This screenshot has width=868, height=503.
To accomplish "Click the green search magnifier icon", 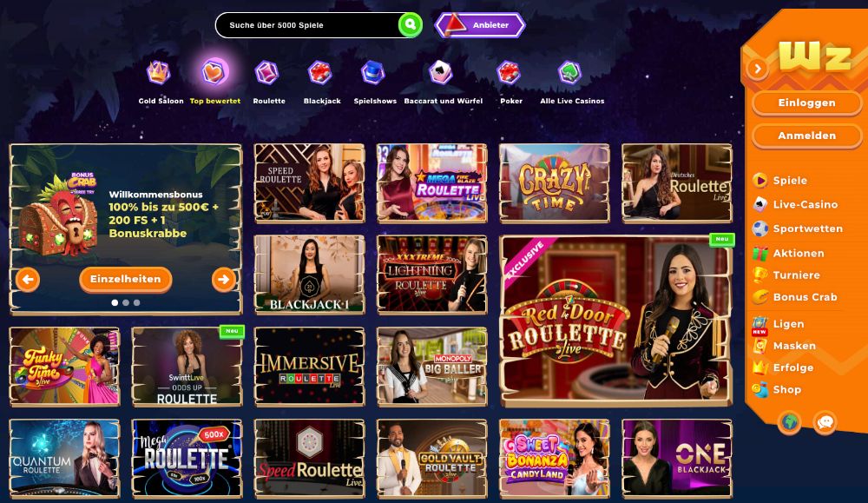I will click(411, 25).
